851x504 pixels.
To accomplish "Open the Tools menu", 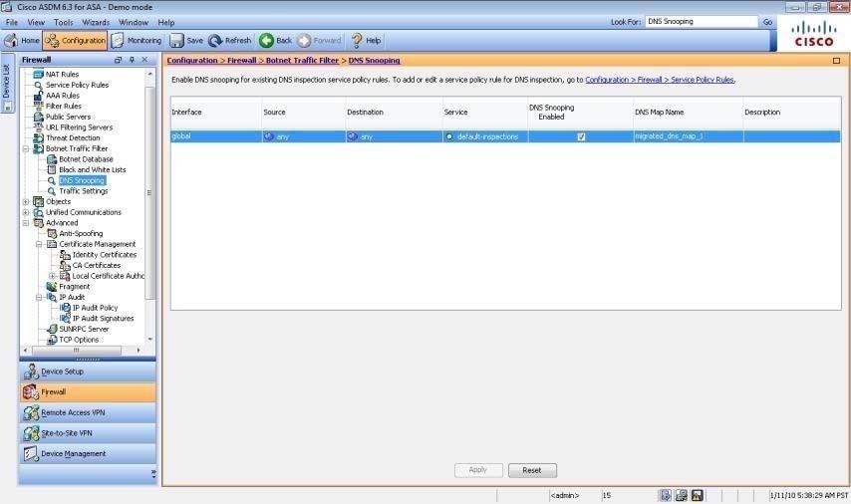I will pos(63,23).
